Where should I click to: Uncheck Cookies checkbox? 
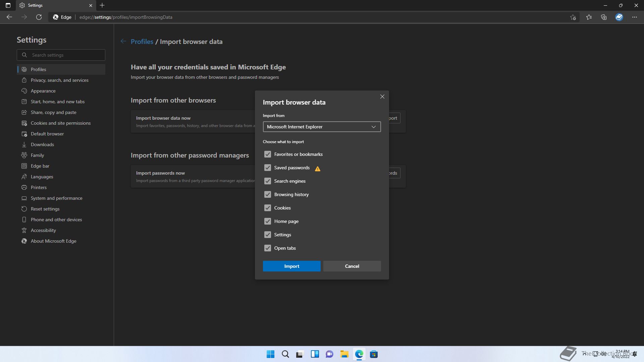tap(267, 208)
